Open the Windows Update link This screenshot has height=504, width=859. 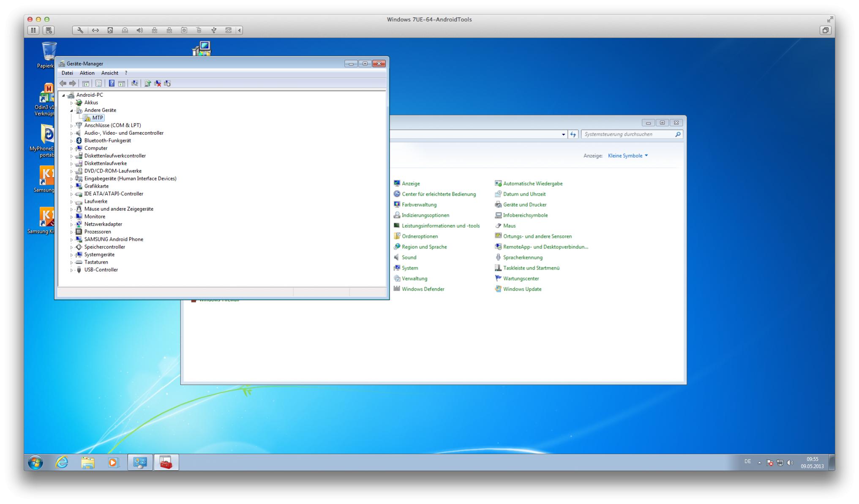click(x=522, y=289)
